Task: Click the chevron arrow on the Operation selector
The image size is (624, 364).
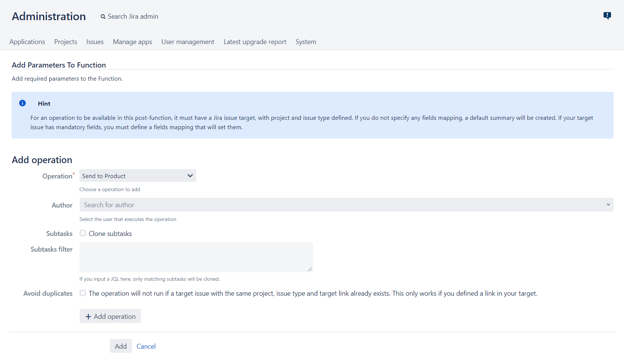Action: click(x=190, y=175)
